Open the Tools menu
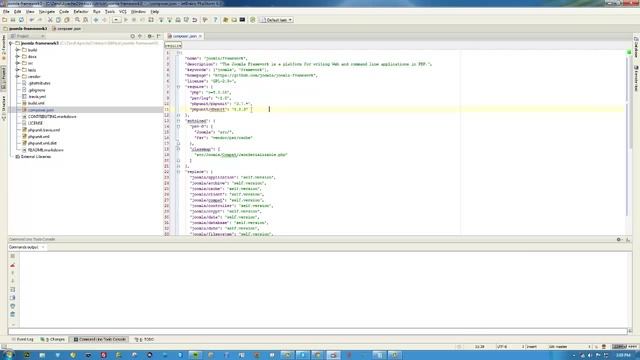This screenshot has width=640, height=360. point(110,12)
